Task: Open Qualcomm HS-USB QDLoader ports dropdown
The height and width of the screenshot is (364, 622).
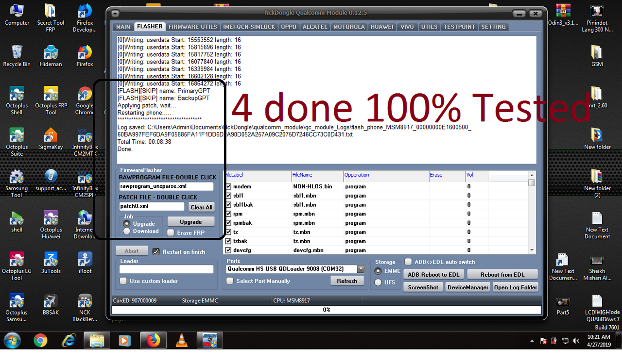Action: (x=361, y=269)
